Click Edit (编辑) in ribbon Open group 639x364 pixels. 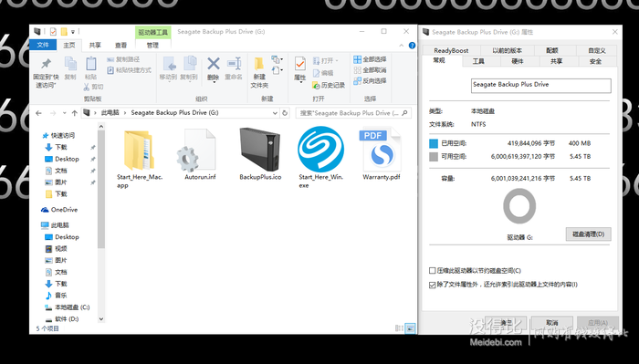point(323,73)
